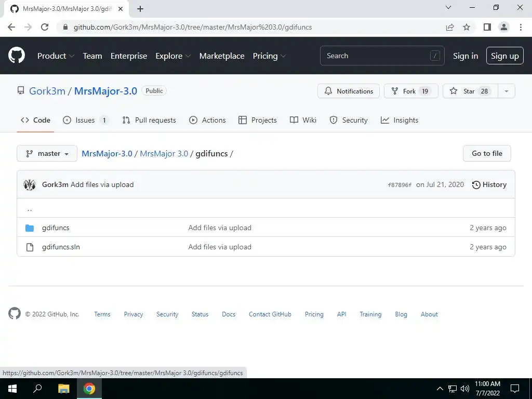Click the Notifications button
This screenshot has width=532, height=399.
(x=349, y=91)
